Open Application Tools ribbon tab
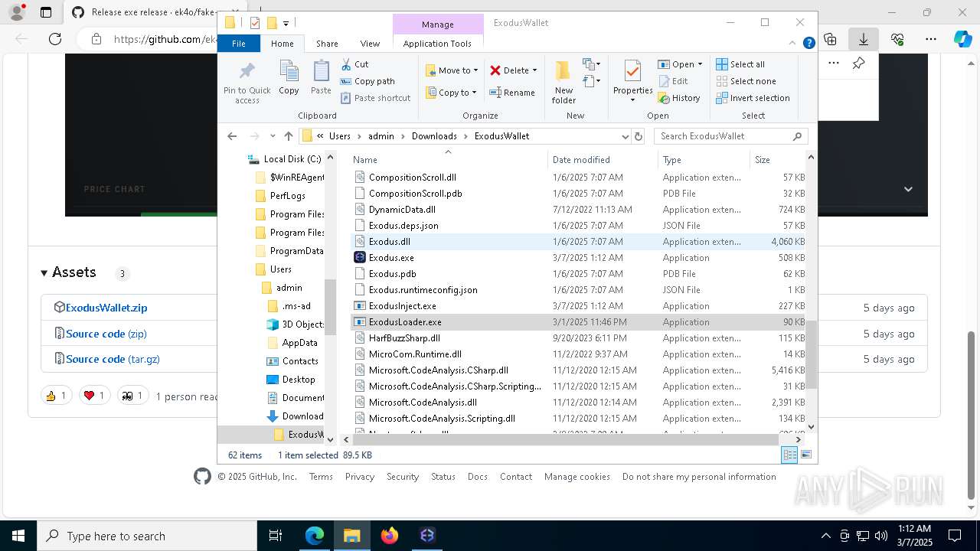The width and height of the screenshot is (980, 551). click(x=437, y=44)
